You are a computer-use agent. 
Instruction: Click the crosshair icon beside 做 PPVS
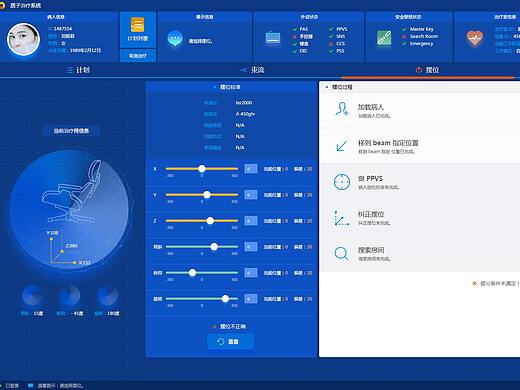tap(342, 182)
